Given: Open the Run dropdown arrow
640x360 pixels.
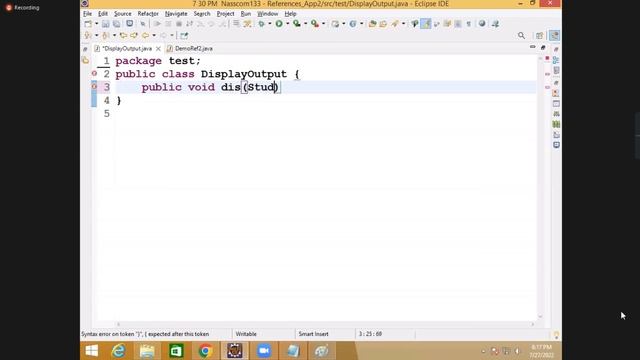Looking at the screenshot, I should 287,24.
